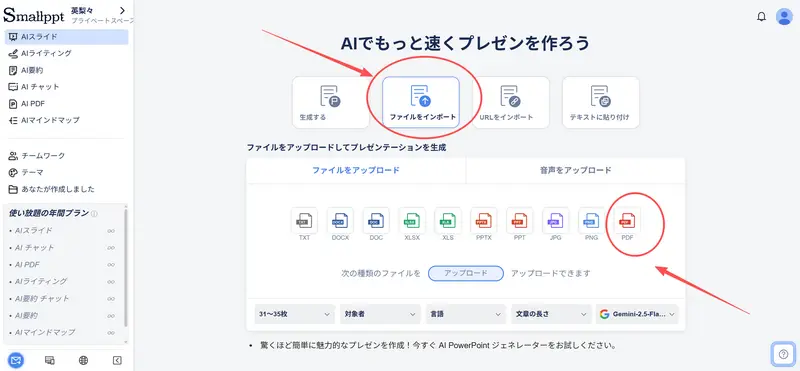Image resolution: width=800 pixels, height=371 pixels.
Task: Open notifications bell icon
Action: click(x=761, y=17)
